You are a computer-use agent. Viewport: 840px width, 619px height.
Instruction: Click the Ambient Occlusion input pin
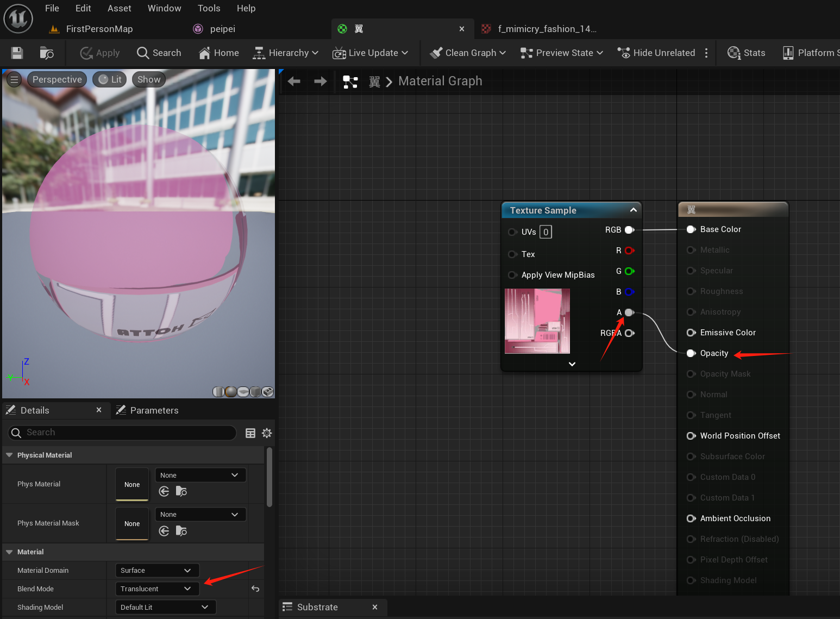[x=691, y=518]
